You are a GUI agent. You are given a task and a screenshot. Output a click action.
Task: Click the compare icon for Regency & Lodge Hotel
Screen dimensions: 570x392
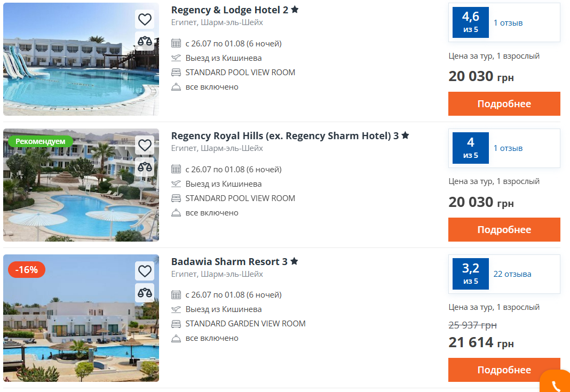[x=144, y=41]
